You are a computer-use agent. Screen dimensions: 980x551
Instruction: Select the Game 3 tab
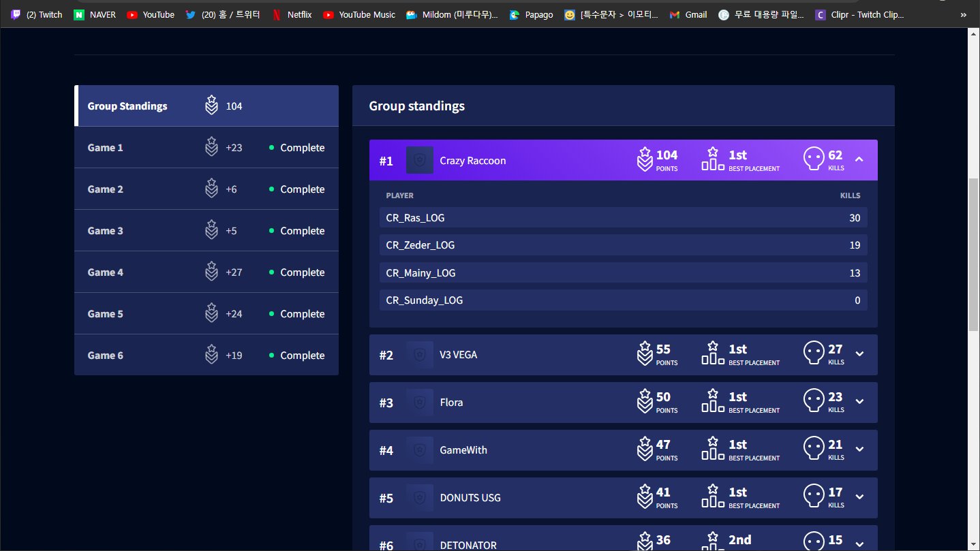(206, 230)
